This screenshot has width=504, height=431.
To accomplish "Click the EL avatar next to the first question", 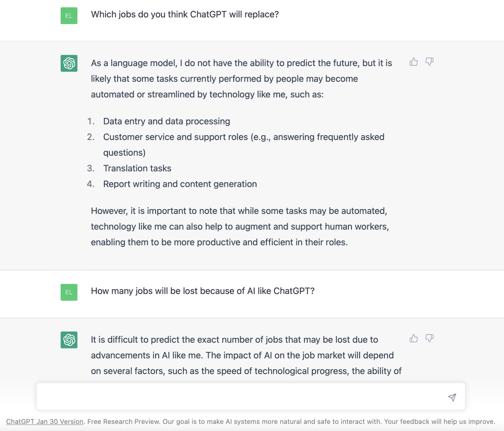I will [x=69, y=16].
